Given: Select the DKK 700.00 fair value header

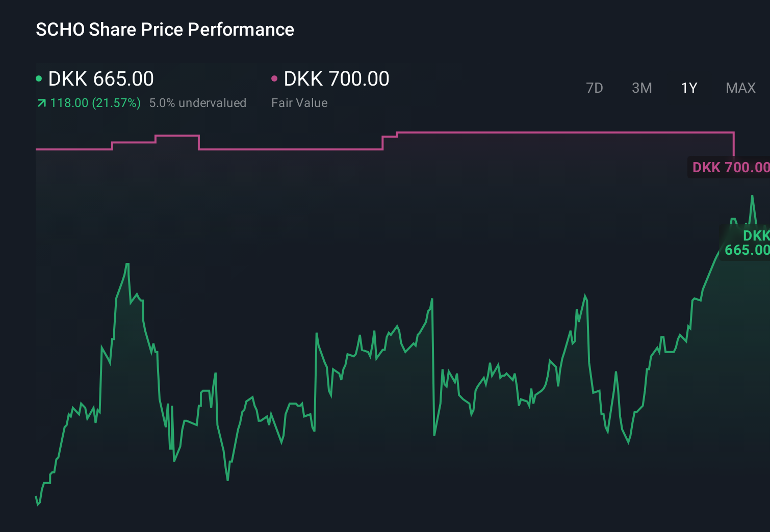Looking at the screenshot, I should [337, 79].
